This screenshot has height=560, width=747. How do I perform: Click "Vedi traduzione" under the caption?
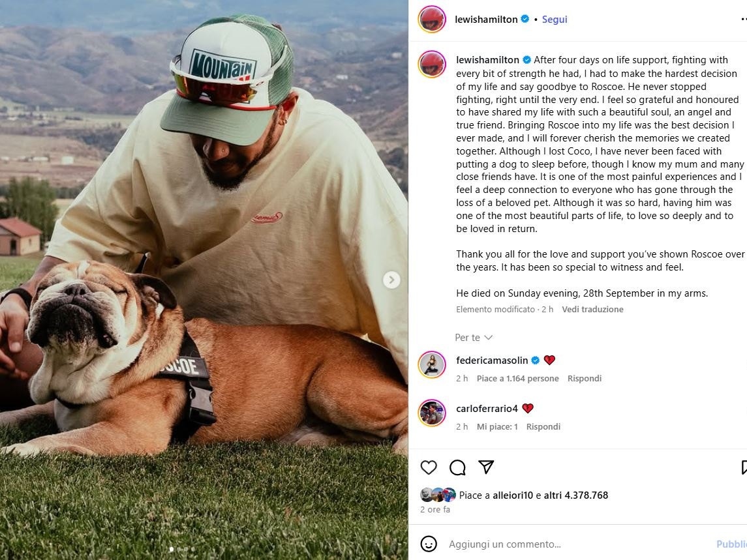point(592,310)
